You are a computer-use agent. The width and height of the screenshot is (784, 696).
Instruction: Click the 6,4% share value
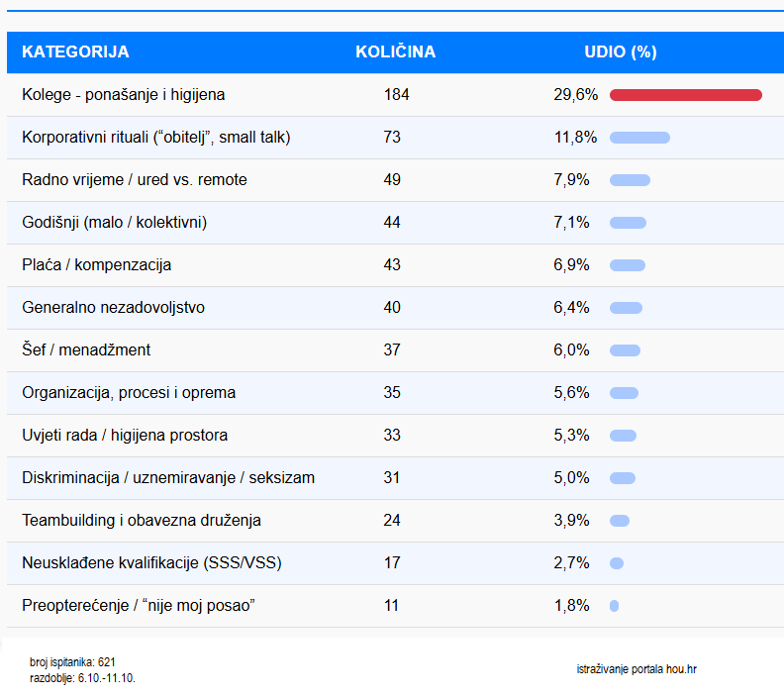click(571, 308)
